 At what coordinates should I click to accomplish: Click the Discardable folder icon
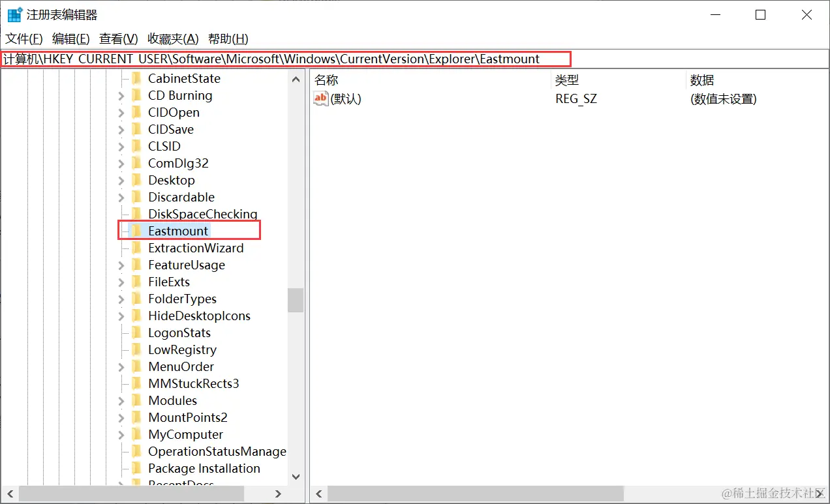pyautogui.click(x=136, y=197)
